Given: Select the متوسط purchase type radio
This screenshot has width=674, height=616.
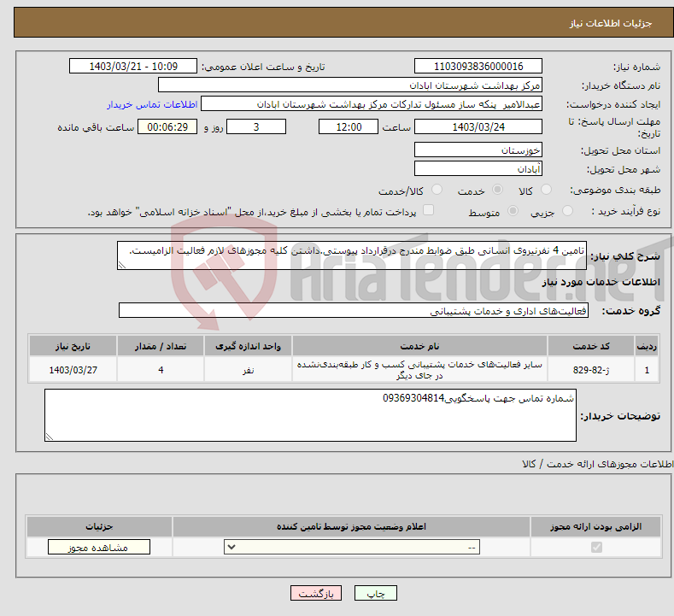Looking at the screenshot, I should [513, 211].
